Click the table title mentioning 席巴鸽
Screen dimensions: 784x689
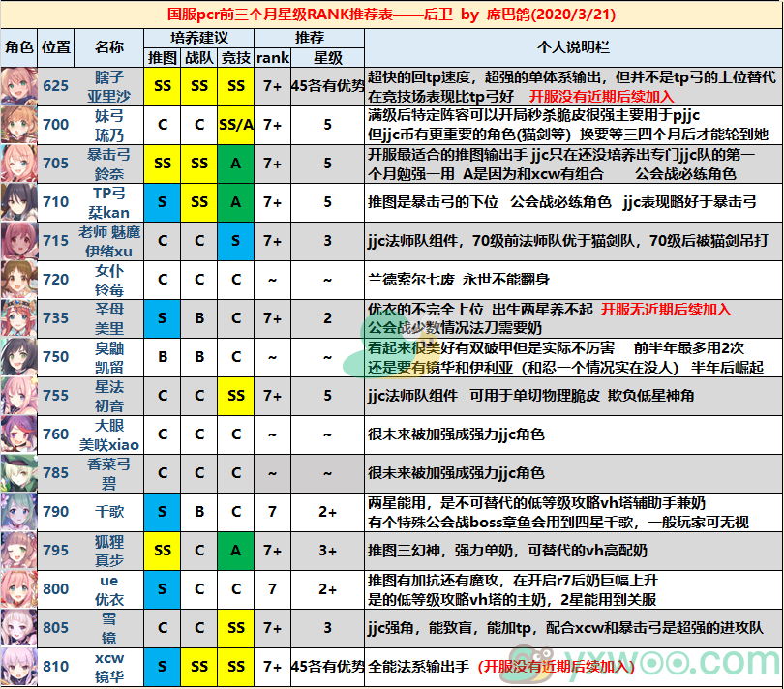click(391, 14)
